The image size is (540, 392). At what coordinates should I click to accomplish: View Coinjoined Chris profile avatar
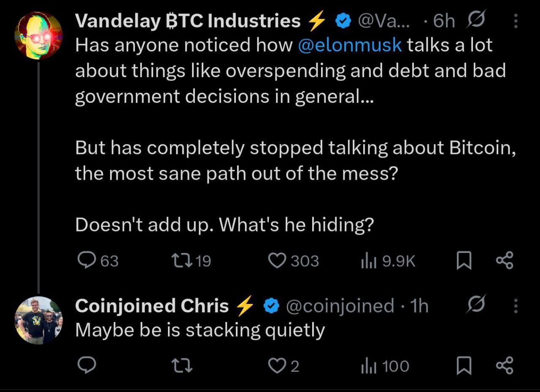pos(38,320)
